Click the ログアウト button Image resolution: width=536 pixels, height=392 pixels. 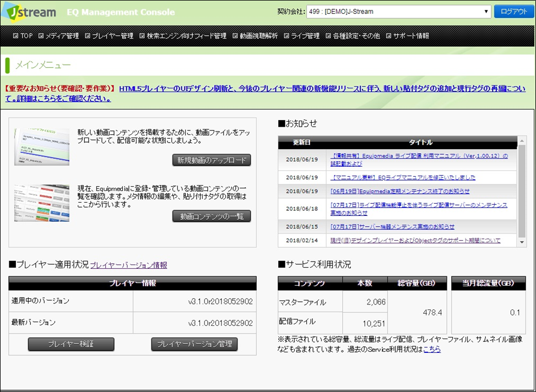point(514,12)
